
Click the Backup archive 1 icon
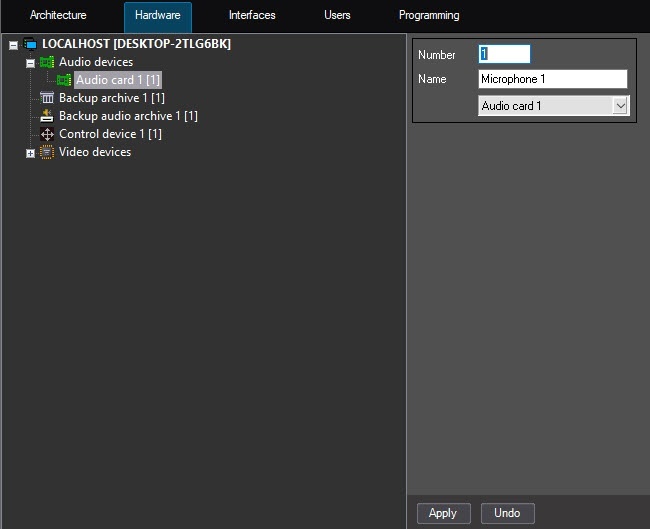click(47, 98)
